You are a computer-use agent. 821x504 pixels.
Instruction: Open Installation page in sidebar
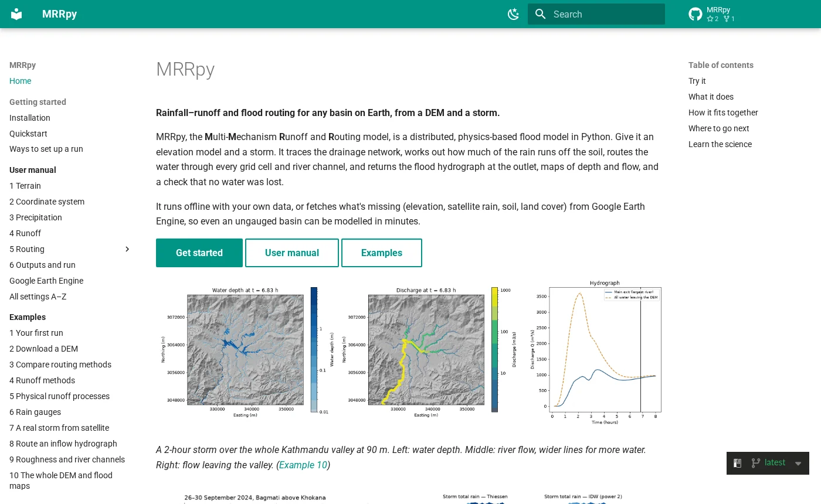tap(30, 118)
